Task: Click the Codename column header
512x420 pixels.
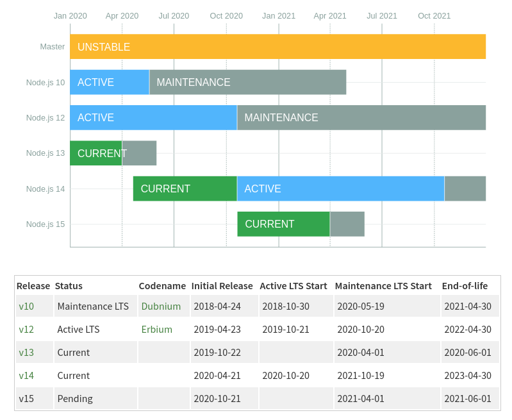Action: tap(162, 286)
